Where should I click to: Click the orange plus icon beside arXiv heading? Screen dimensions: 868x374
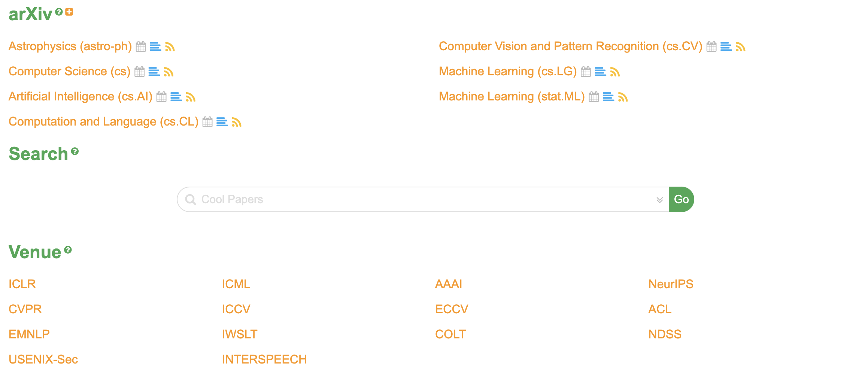tap(69, 12)
